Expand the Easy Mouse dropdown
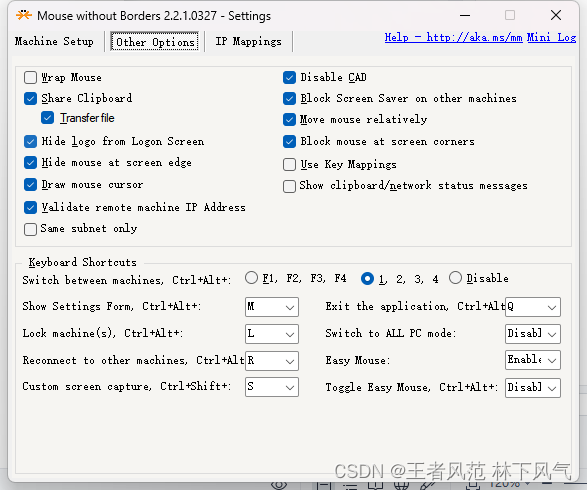Viewport: 587px width, 490px height. click(x=533, y=360)
